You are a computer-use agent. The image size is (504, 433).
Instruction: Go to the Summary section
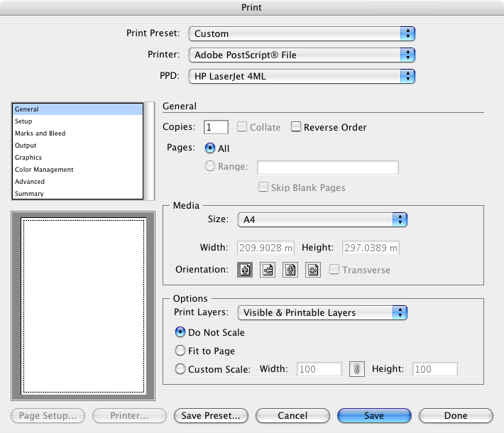(x=29, y=194)
